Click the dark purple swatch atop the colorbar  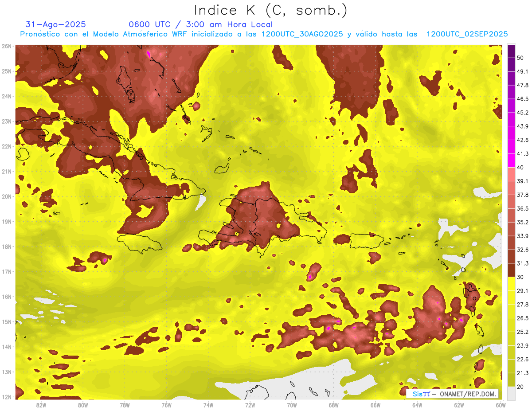(x=512, y=51)
